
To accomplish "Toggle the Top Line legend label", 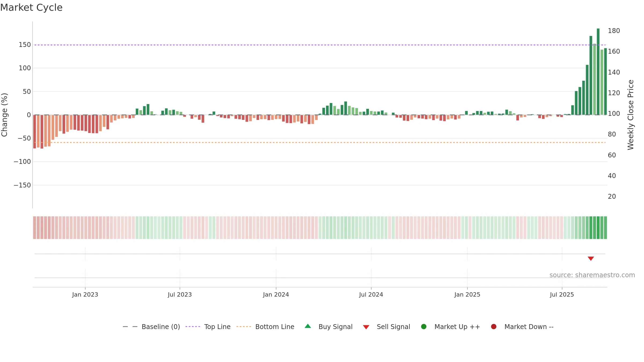I will (217, 327).
